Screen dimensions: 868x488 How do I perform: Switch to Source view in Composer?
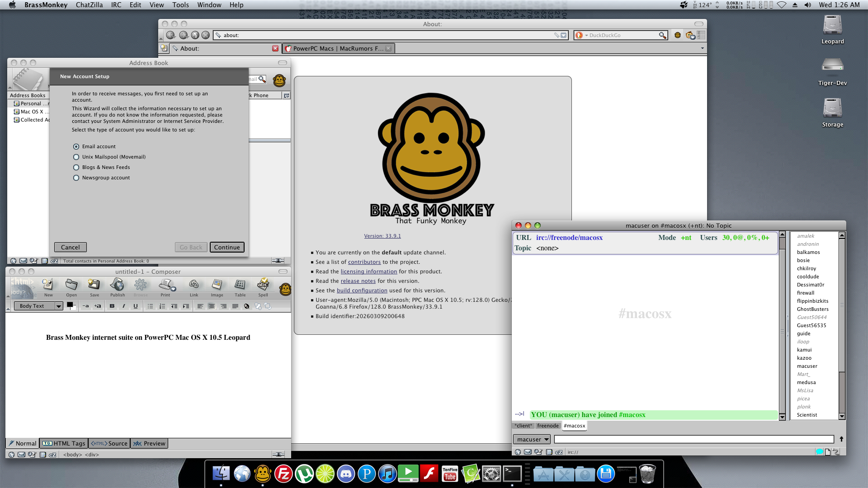[109, 443]
